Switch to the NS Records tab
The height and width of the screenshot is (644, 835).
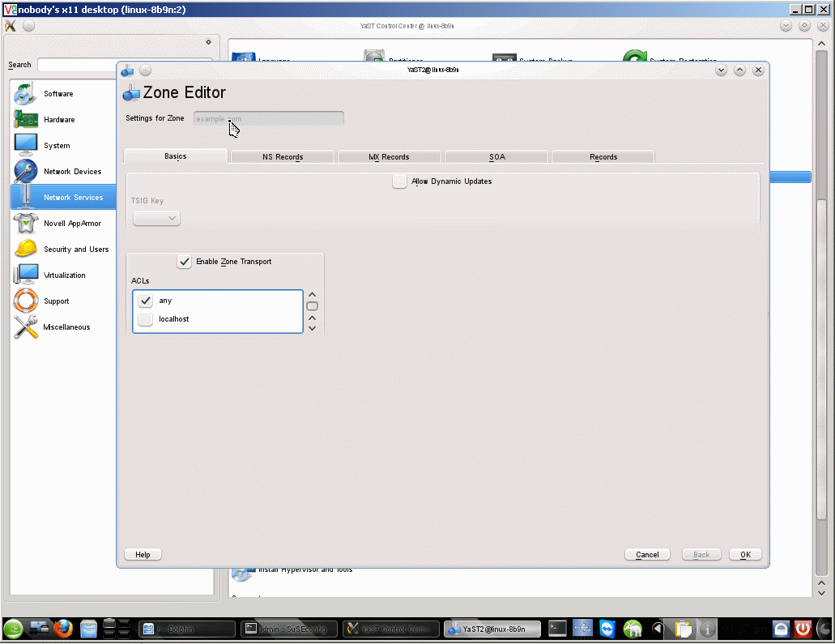point(283,156)
